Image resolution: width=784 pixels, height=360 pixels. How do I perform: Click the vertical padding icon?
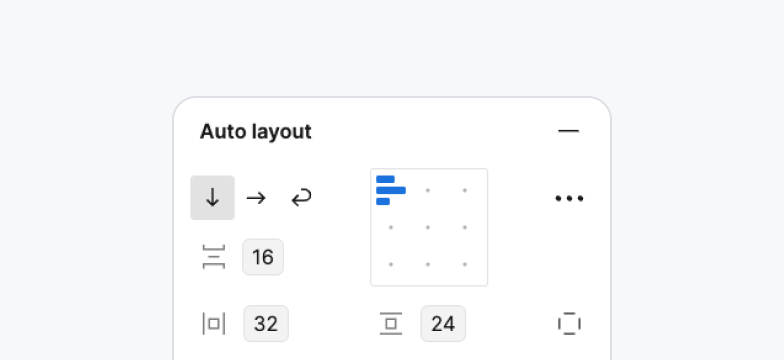pyautogui.click(x=391, y=324)
